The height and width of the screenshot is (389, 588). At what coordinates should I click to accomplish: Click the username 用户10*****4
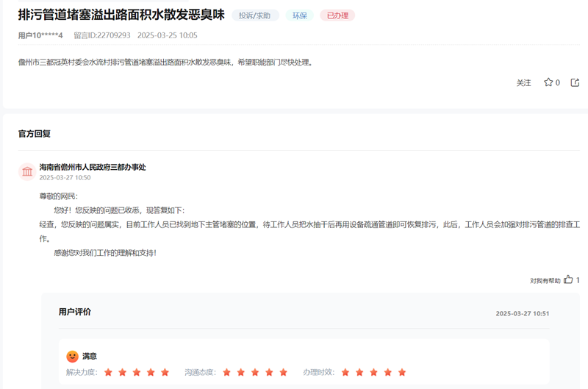click(x=40, y=35)
